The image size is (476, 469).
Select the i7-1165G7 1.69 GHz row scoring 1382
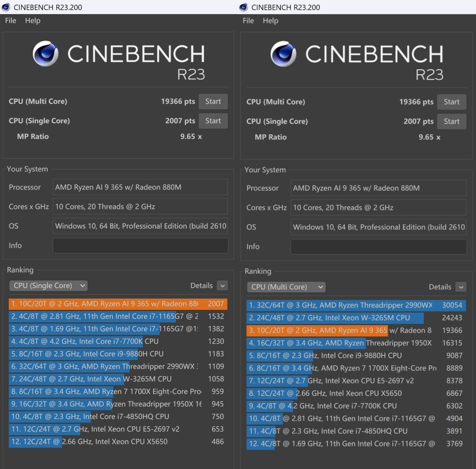pos(118,329)
